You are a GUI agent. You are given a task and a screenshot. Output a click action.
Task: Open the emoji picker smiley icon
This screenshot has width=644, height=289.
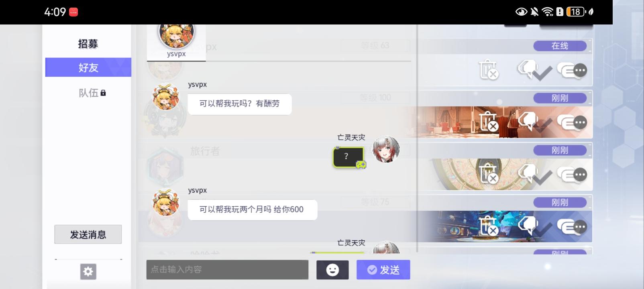pos(332,270)
